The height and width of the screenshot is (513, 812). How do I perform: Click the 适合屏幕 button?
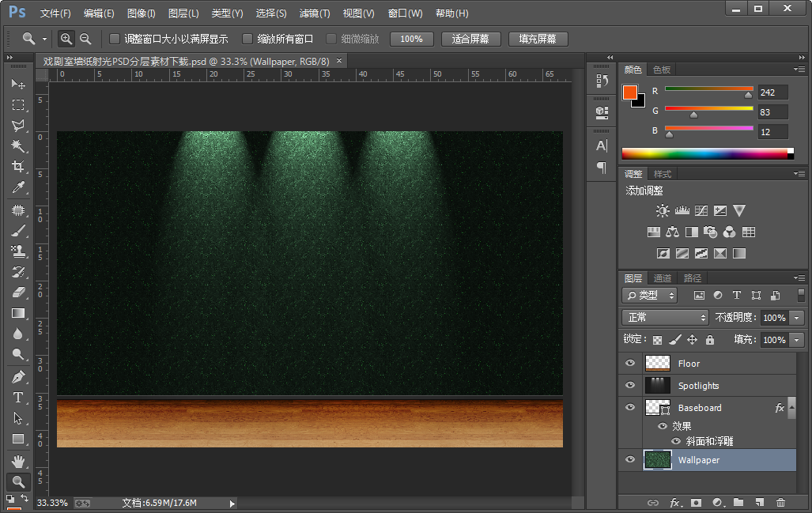(x=470, y=39)
